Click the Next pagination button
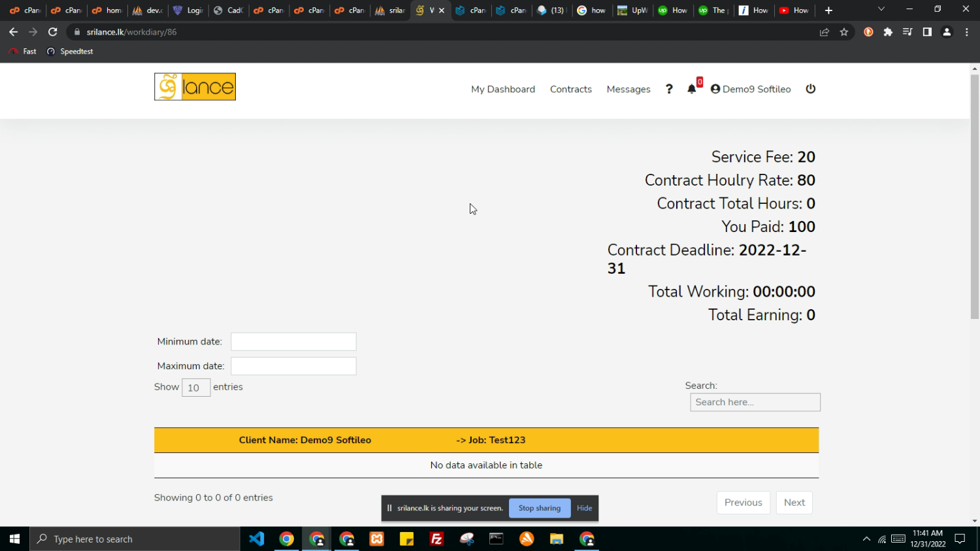This screenshot has width=980, height=551. [x=794, y=503]
